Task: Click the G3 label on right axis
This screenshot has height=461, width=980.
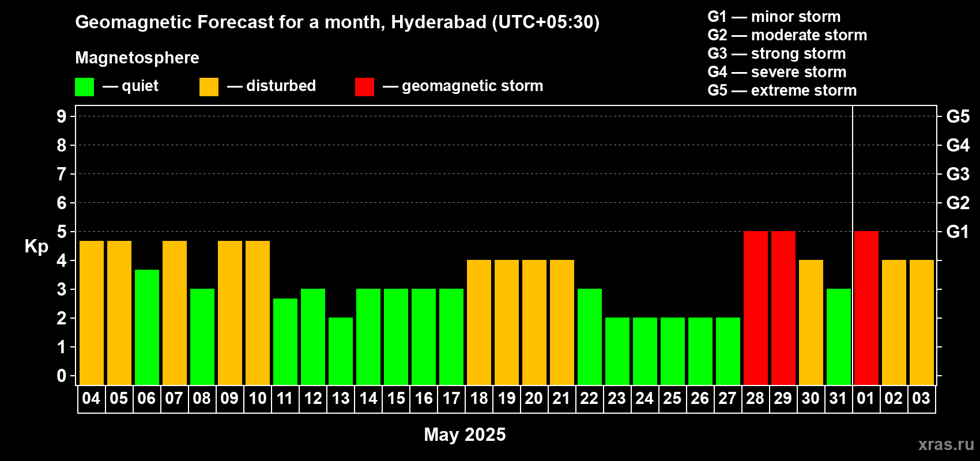Action: point(958,174)
